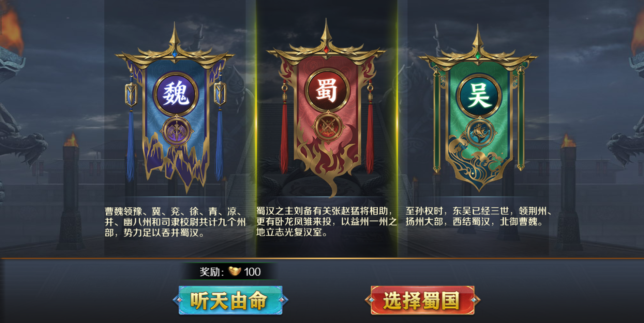
Task: Select the blue 魏 character emblem
Action: (x=176, y=94)
